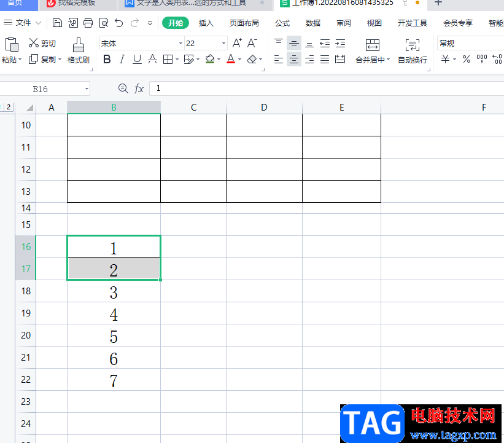Click the Wrap Text icon
Viewport: 504px width, 443px height.
[413, 45]
